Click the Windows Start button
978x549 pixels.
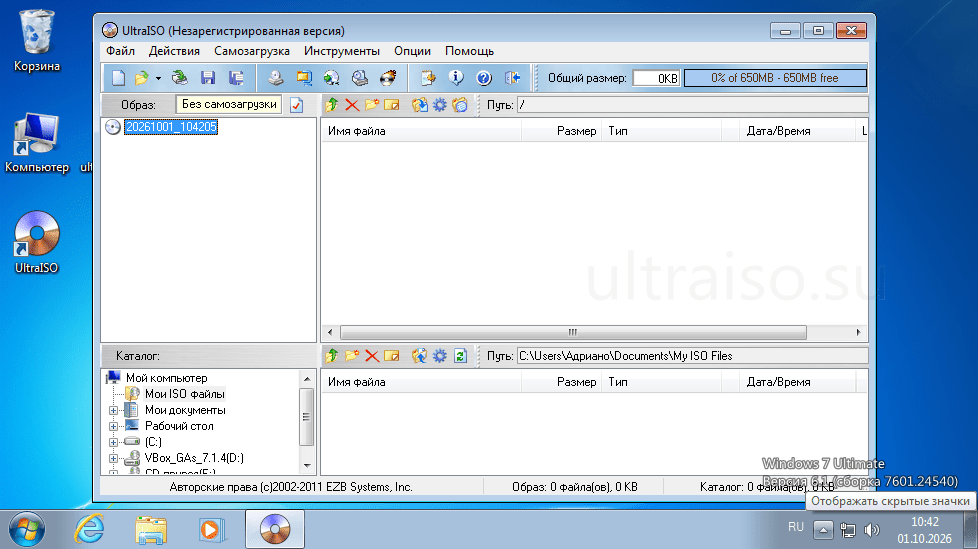[27, 530]
